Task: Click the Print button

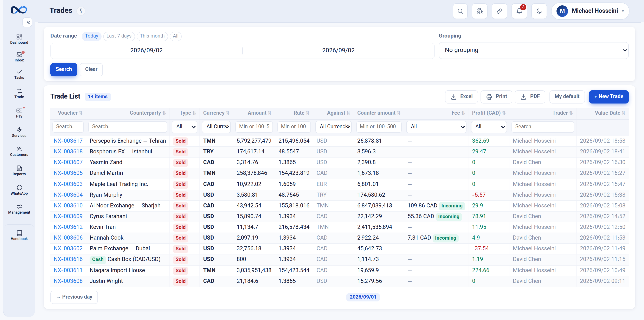Action: pos(496,97)
